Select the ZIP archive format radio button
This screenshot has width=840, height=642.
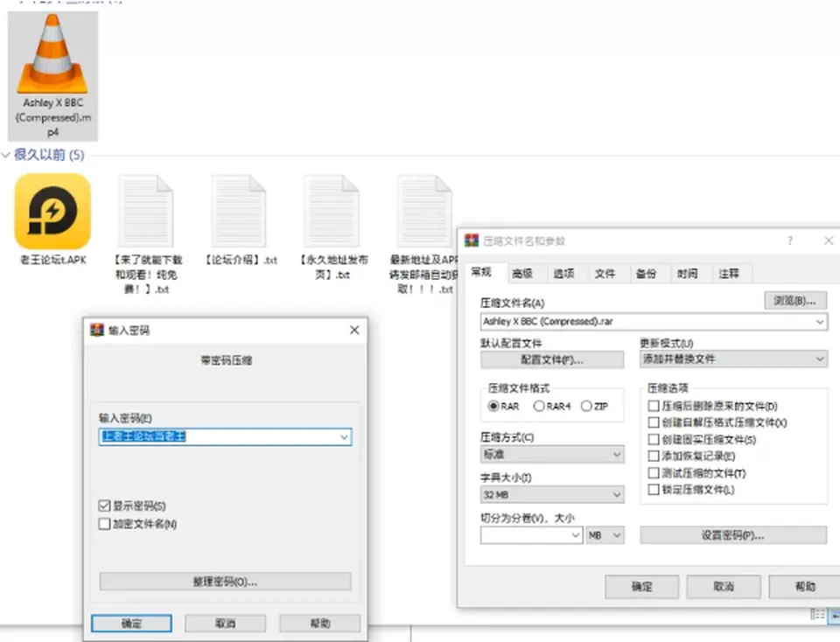click(586, 406)
